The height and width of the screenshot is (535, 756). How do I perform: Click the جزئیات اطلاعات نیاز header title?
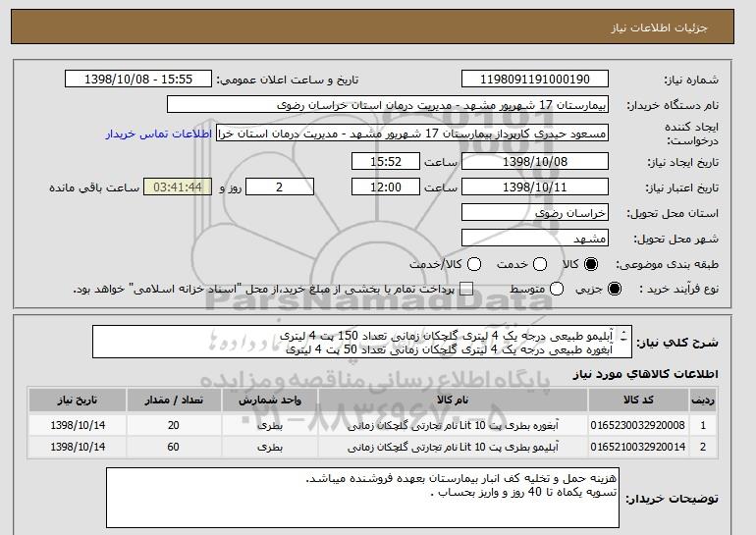click(x=660, y=27)
